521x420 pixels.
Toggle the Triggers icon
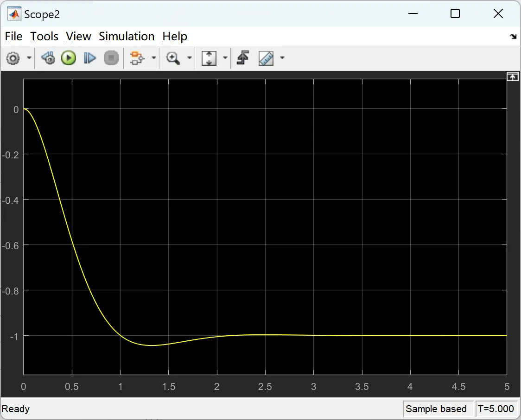pos(243,58)
